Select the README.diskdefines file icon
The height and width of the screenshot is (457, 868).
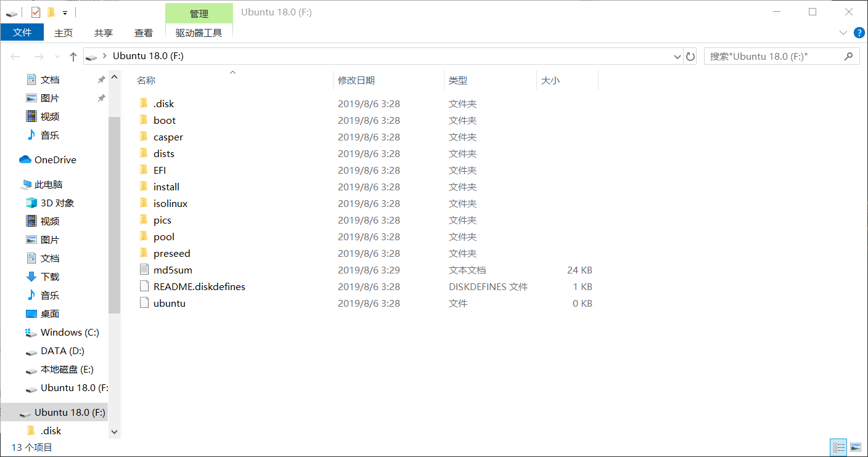(144, 286)
